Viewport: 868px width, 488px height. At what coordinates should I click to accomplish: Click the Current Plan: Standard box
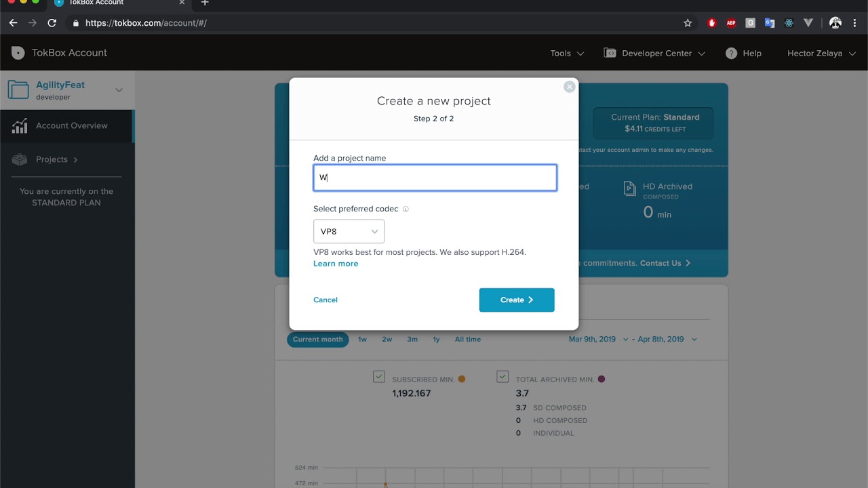(654, 123)
